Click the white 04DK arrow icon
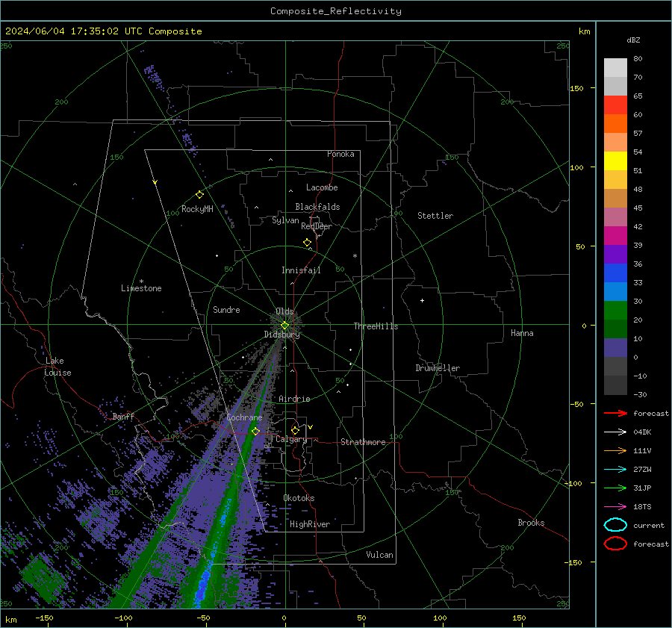Screen dimensions: 672x628 click(615, 432)
